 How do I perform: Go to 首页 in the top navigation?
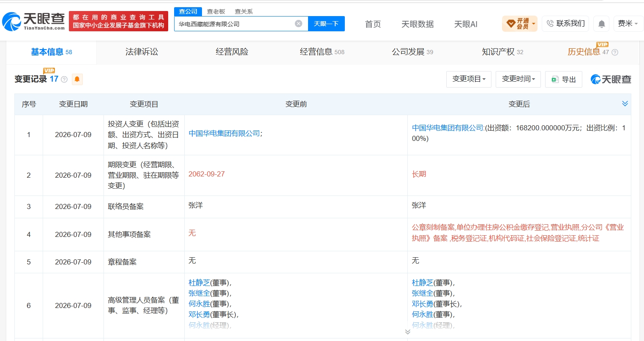pyautogui.click(x=373, y=24)
